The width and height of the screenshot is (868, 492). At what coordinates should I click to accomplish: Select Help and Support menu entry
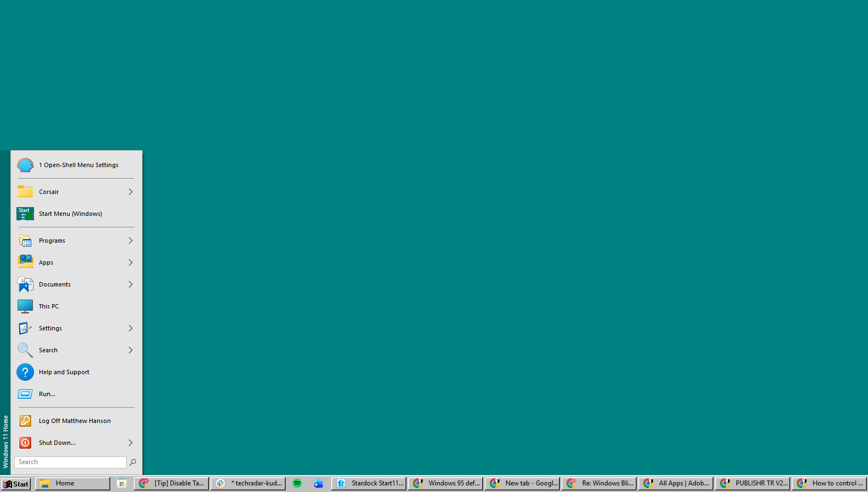pyautogui.click(x=76, y=372)
